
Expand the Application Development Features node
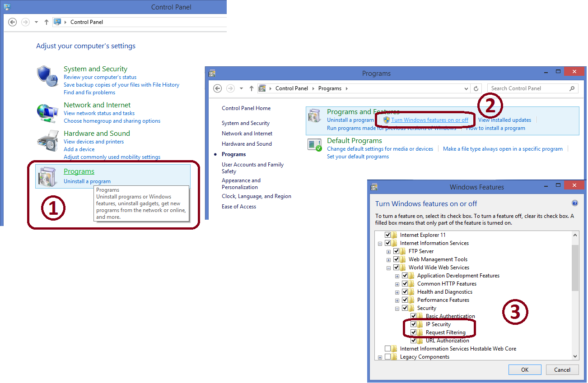(397, 276)
